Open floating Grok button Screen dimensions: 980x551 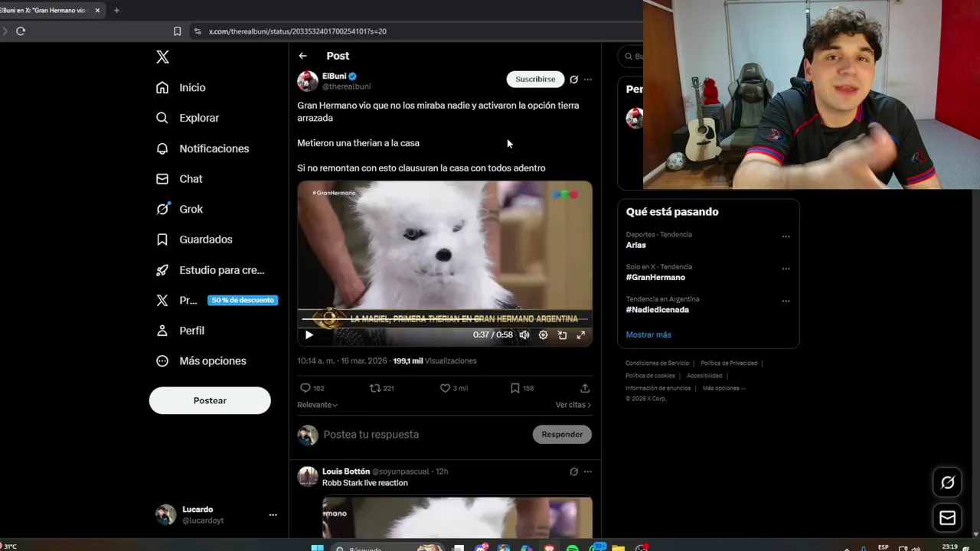coord(948,482)
